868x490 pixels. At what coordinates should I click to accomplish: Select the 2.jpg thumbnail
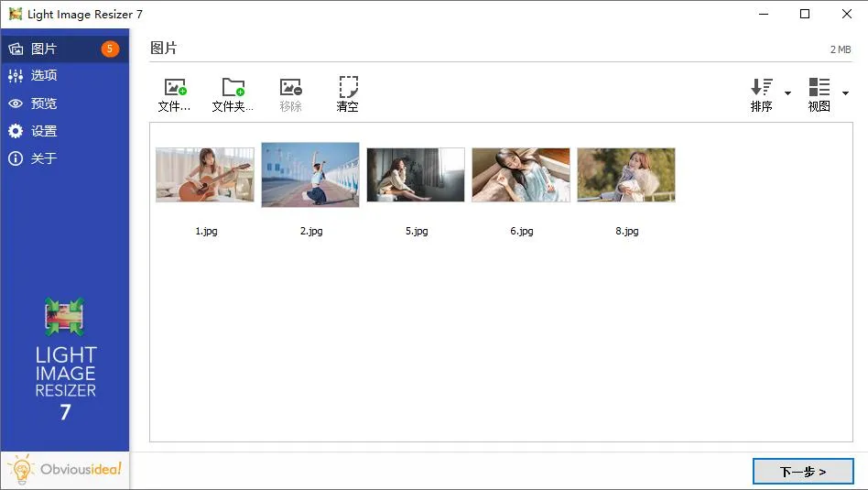tap(310, 175)
